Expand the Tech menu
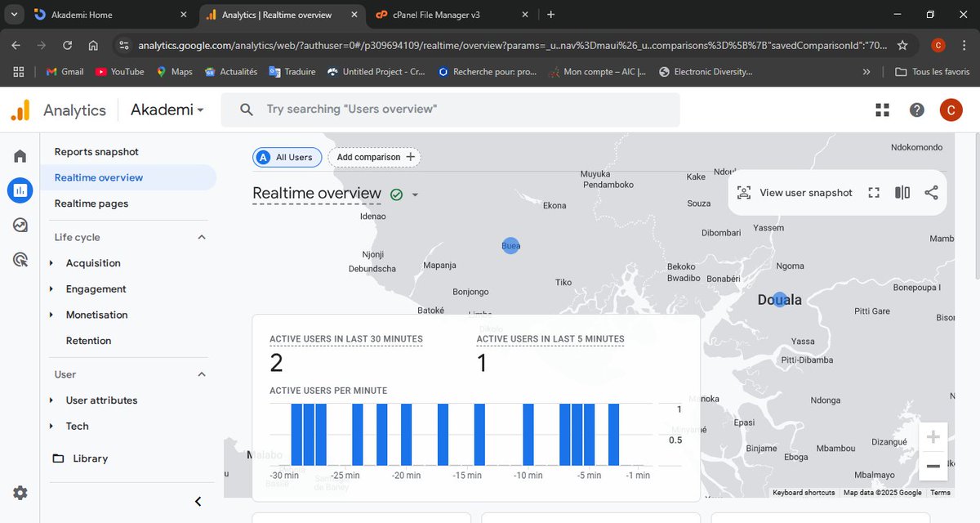The height and width of the screenshot is (523, 980). (x=51, y=426)
